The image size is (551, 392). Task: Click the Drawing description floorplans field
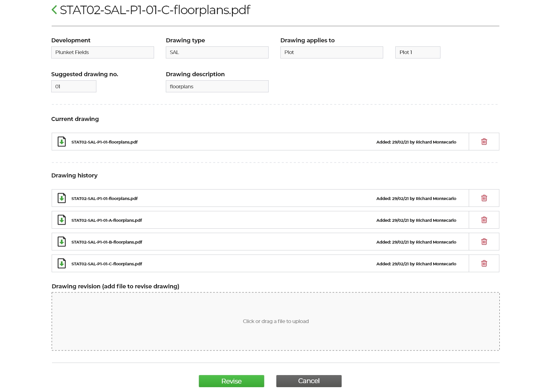(x=217, y=86)
